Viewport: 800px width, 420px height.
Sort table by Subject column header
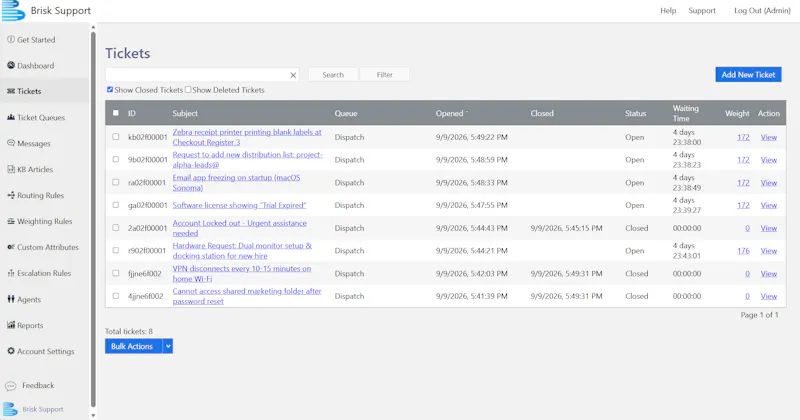coord(185,113)
